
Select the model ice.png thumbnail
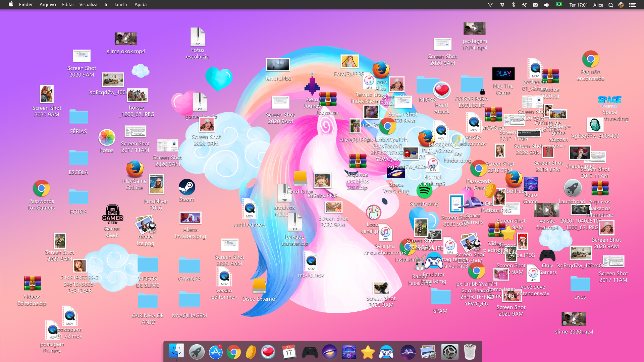pos(145,225)
